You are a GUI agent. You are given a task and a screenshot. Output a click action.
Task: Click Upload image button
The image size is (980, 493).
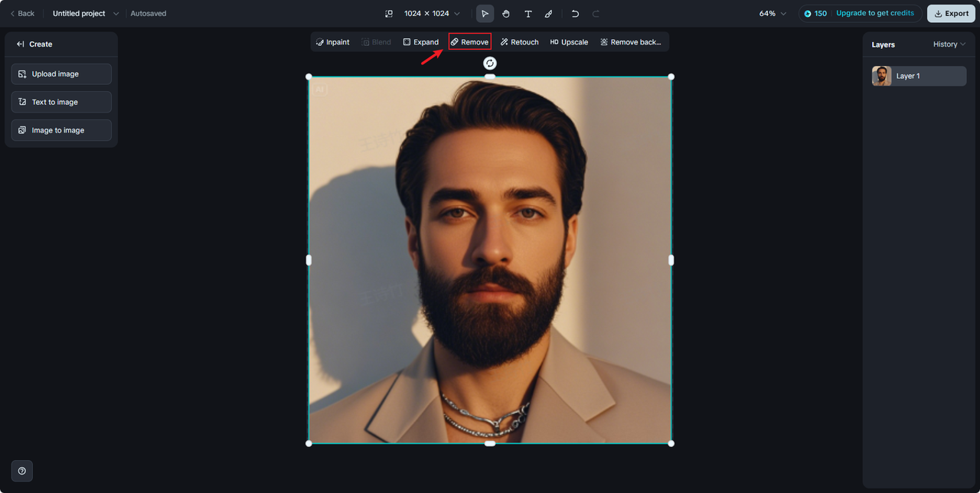click(x=61, y=74)
